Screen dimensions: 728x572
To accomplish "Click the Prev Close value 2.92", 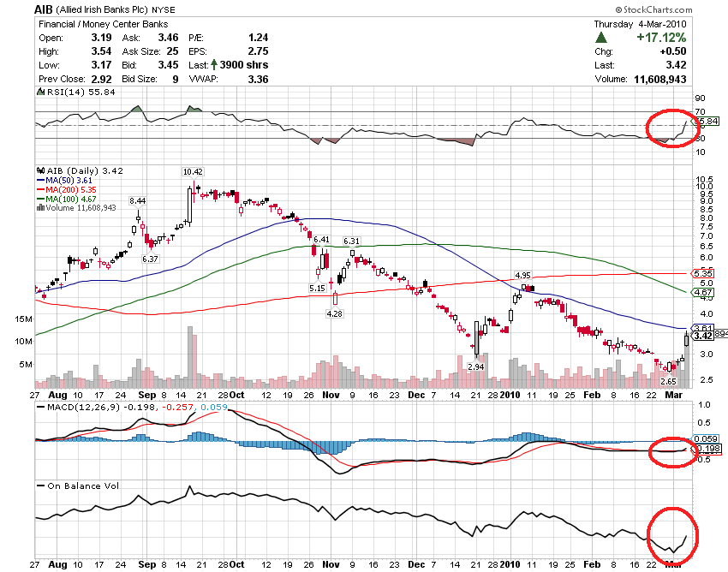I will pyautogui.click(x=101, y=79).
